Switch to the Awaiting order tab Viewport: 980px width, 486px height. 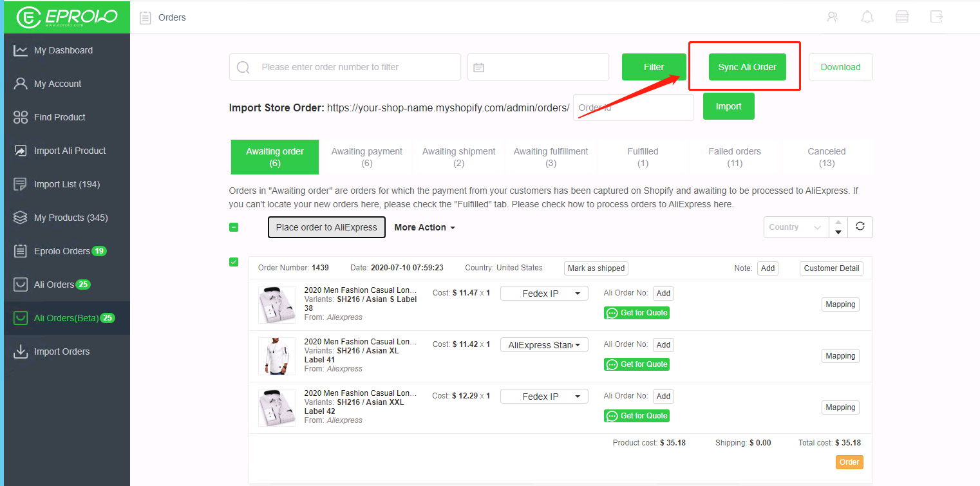pyautogui.click(x=275, y=157)
